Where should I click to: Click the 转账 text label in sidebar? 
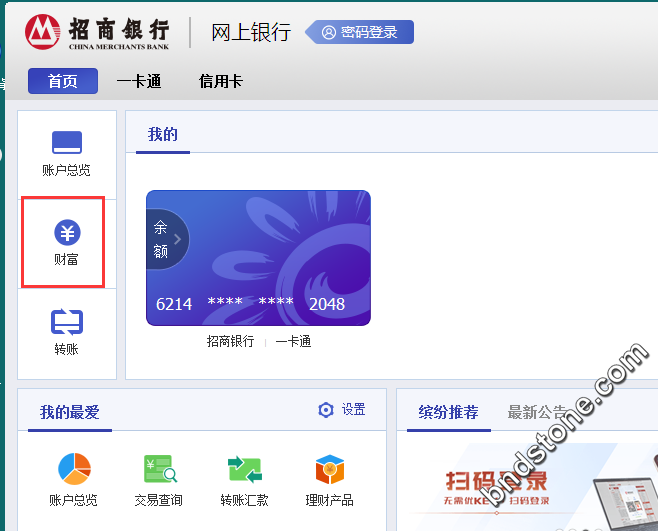[x=66, y=349]
